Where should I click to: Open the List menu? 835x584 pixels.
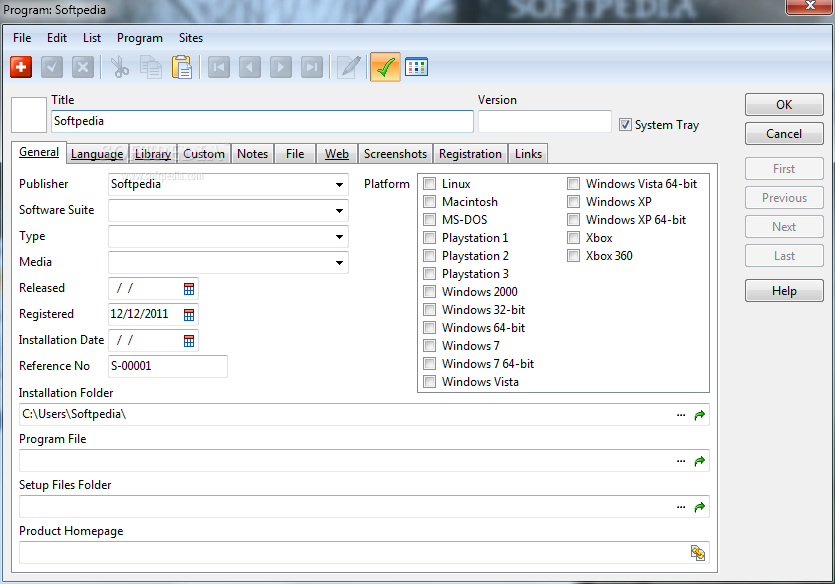(92, 38)
